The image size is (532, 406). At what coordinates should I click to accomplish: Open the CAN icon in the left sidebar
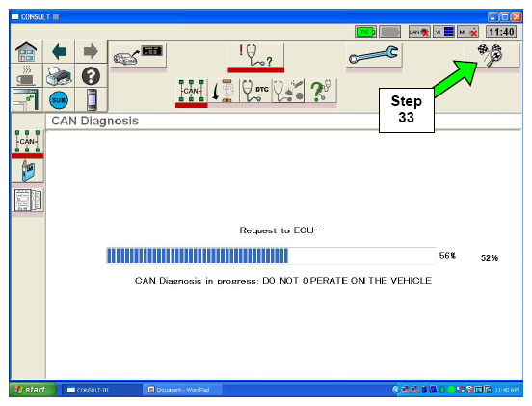click(28, 141)
